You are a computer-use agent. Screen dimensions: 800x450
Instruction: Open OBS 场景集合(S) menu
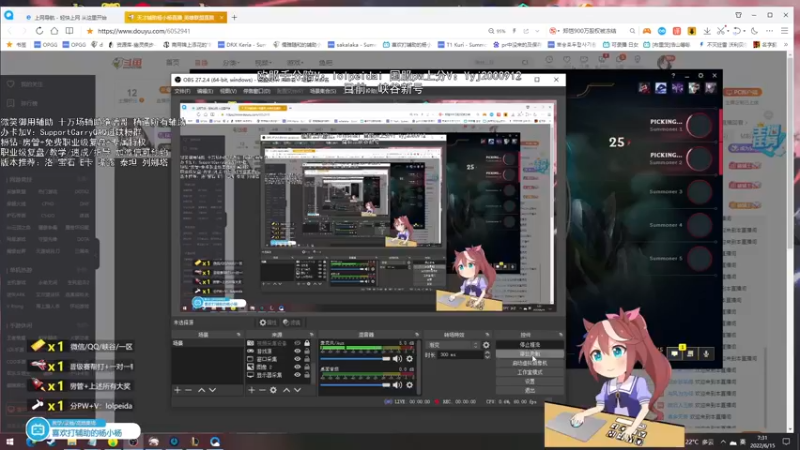click(x=322, y=91)
